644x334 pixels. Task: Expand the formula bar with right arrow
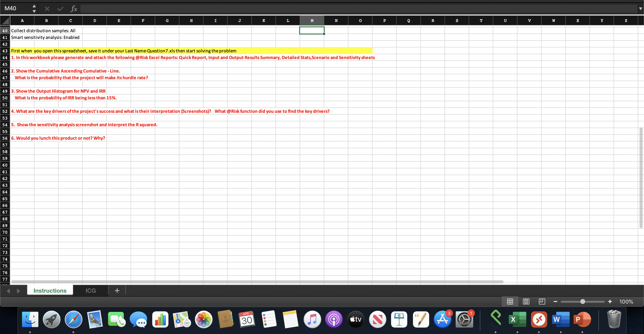coord(640,9)
